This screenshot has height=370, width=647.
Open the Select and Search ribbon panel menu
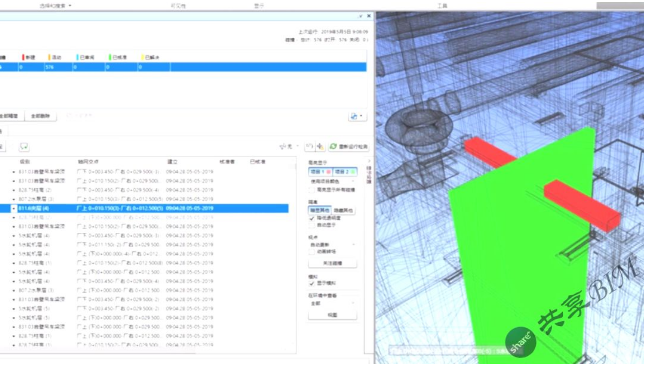coord(55,6)
